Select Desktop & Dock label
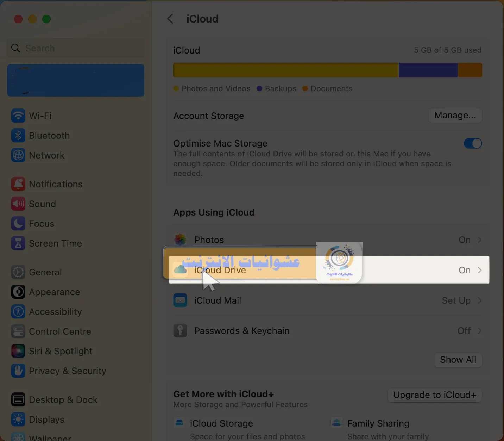This screenshot has height=441, width=504. [x=63, y=400]
